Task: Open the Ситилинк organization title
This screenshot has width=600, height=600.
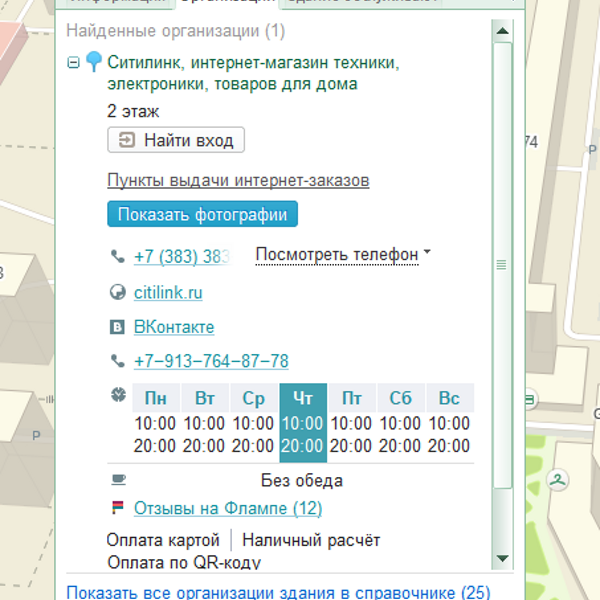Action: tap(253, 73)
